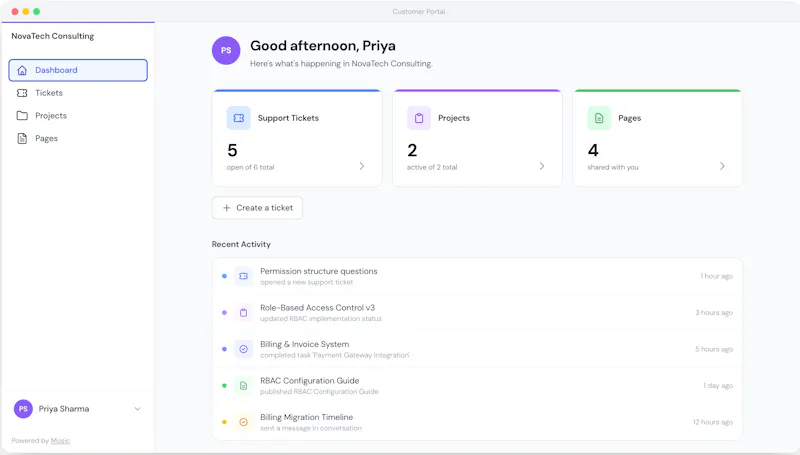The width and height of the screenshot is (800, 455).
Task: Click the PS avatar beside the greeting
Action: (226, 50)
